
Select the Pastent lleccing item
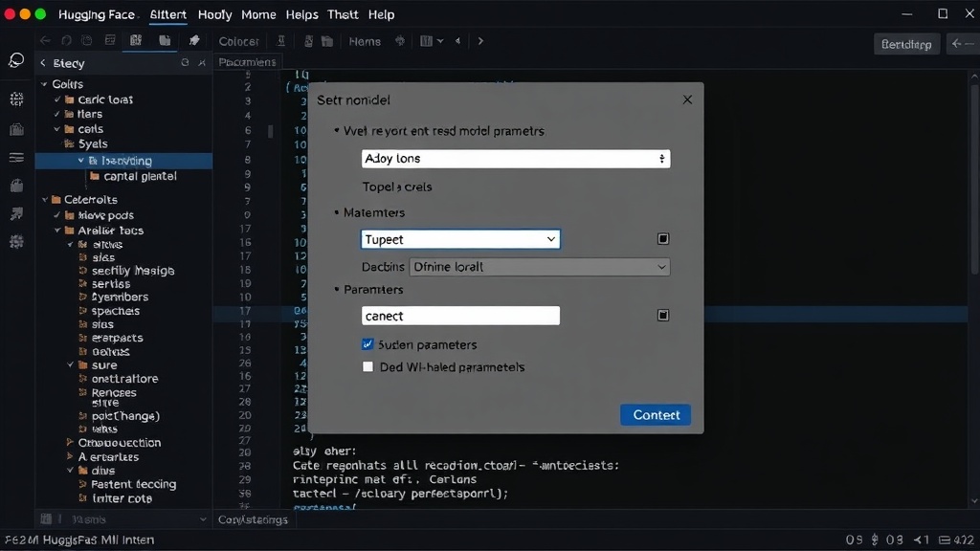(x=134, y=484)
